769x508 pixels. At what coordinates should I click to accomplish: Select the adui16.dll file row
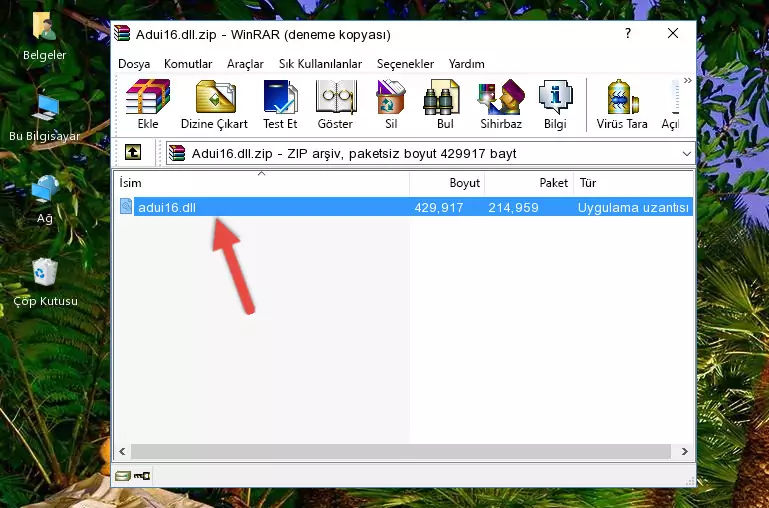[x=405, y=207]
